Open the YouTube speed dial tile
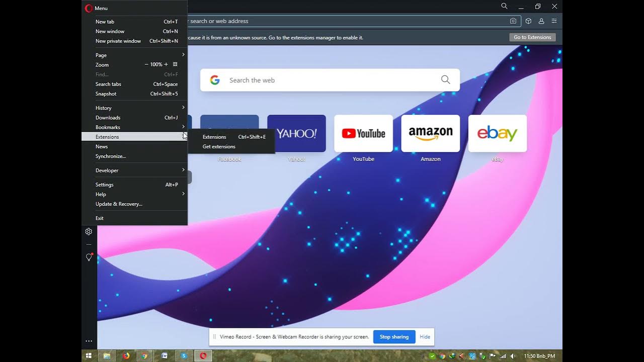 363,133
